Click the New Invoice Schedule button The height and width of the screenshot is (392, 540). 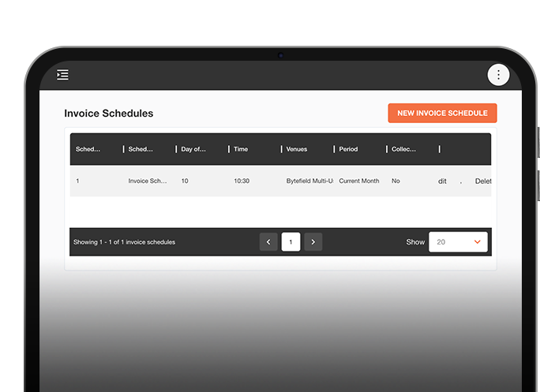[x=442, y=113]
